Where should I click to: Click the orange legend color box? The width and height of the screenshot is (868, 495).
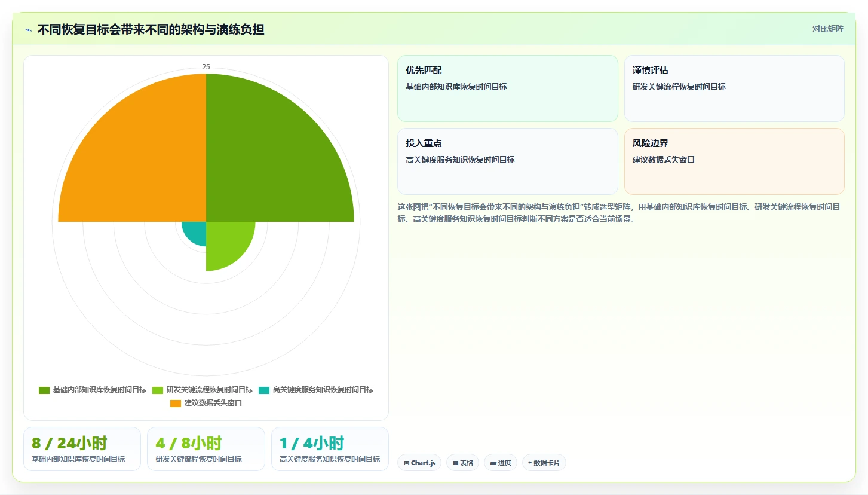(x=176, y=404)
